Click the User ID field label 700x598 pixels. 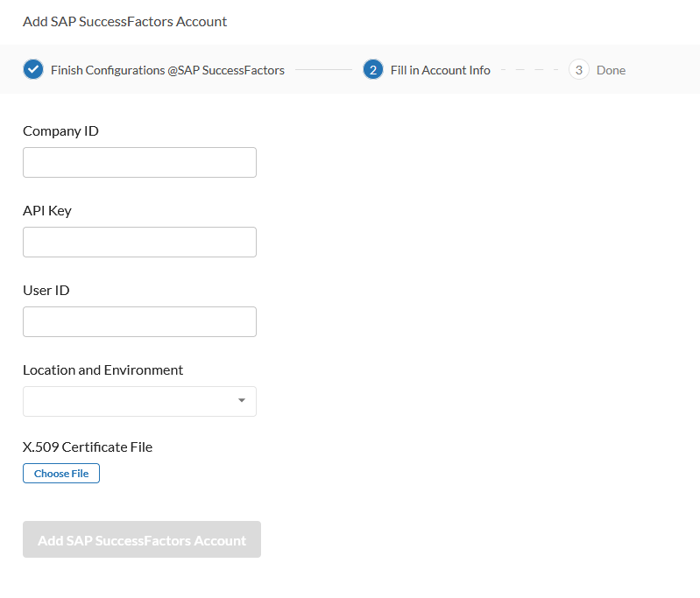(x=46, y=291)
